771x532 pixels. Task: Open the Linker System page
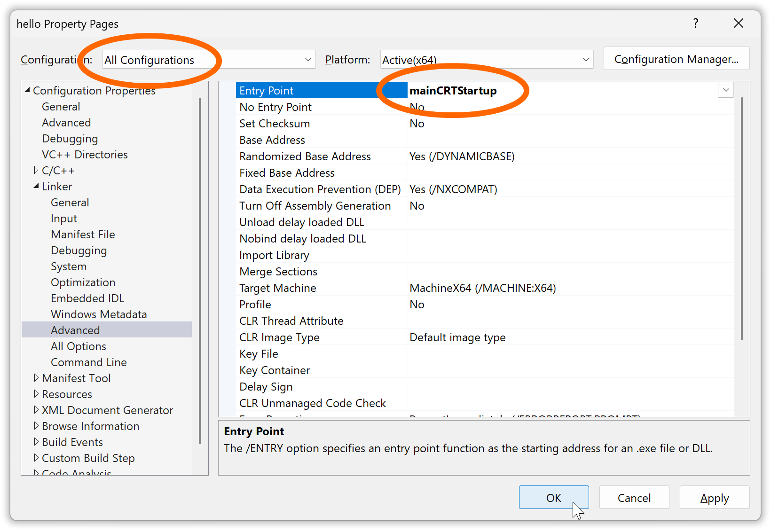point(69,266)
